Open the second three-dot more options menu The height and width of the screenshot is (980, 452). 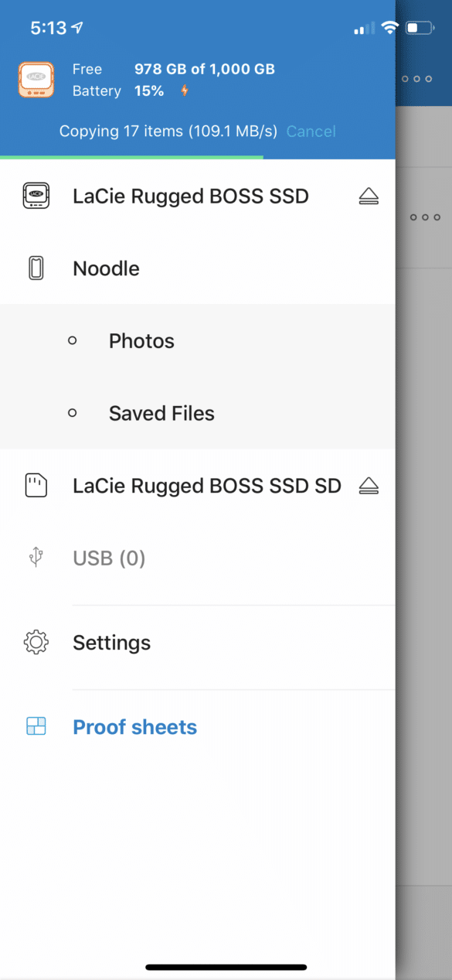pyautogui.click(x=426, y=217)
